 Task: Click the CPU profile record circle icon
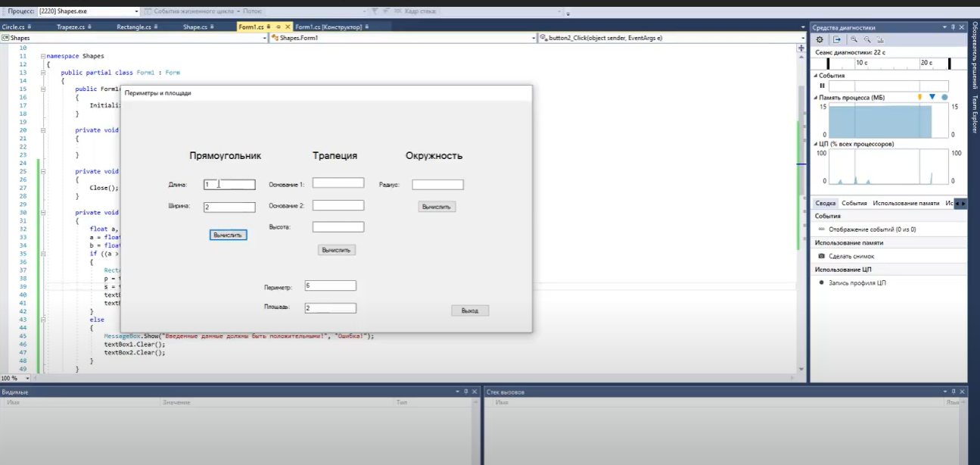822,282
